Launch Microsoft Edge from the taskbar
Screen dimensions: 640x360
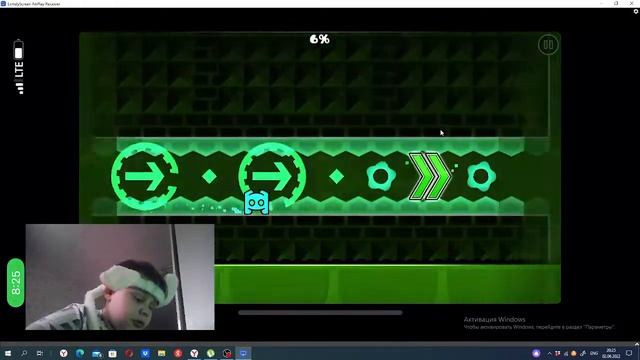(80, 353)
